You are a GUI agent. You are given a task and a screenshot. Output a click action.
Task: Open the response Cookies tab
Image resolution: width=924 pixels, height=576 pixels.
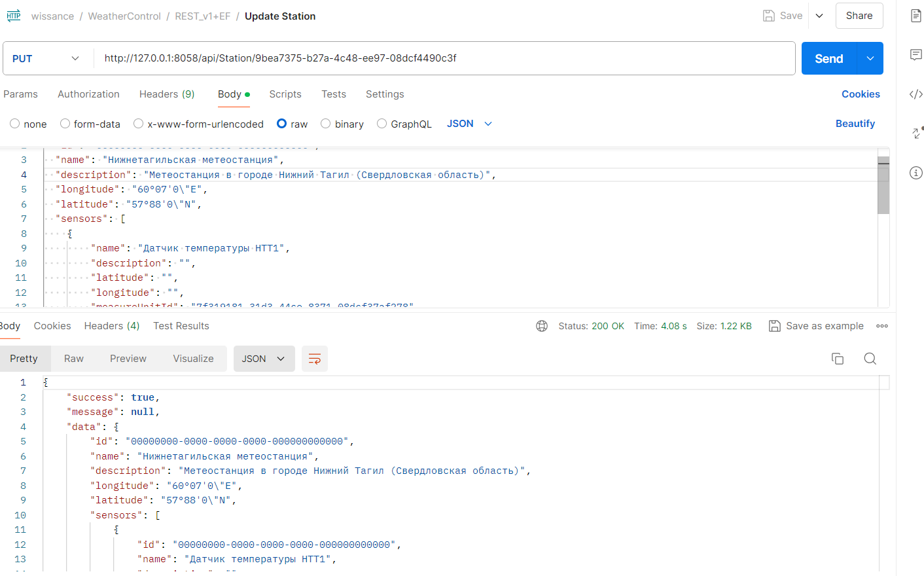click(x=52, y=326)
